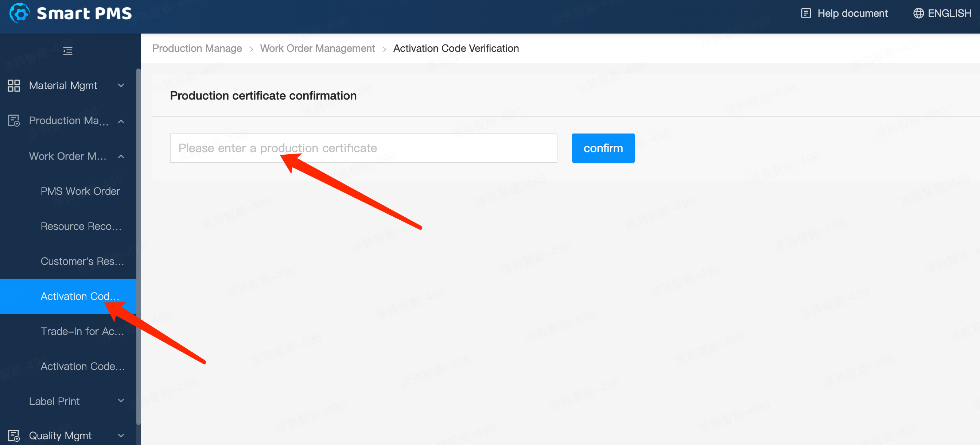Open Trade-In for Ac... menu item

pos(82,331)
